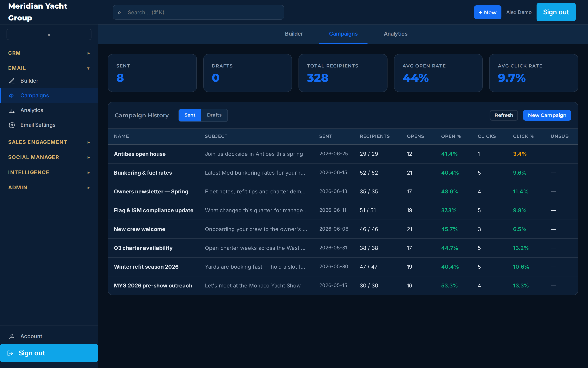588x368 pixels.
Task: Click the date 2026-05-31
Action: click(x=333, y=248)
